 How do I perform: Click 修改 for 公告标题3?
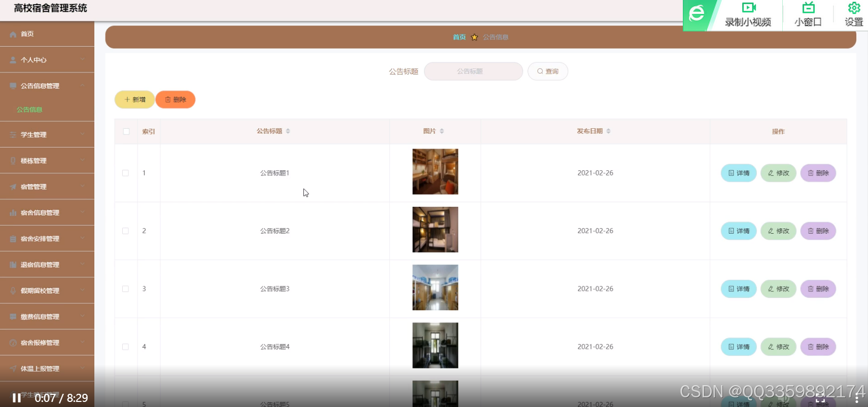(x=778, y=289)
